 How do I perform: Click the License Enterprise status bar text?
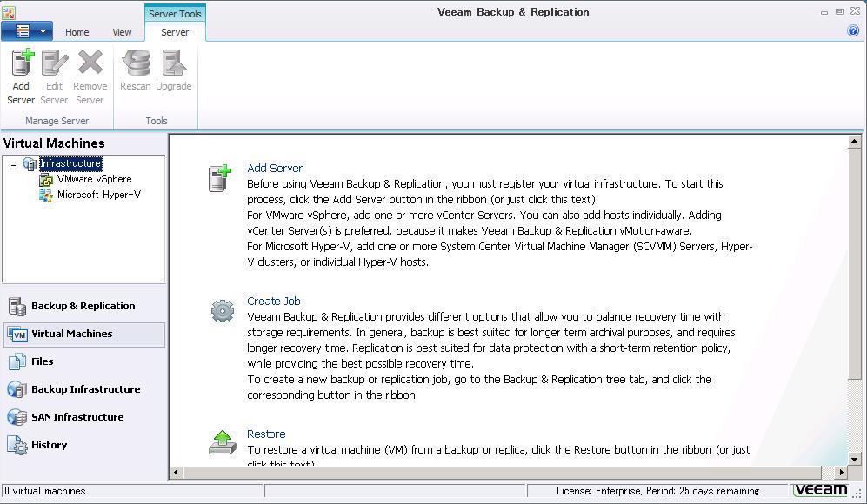tap(657, 491)
